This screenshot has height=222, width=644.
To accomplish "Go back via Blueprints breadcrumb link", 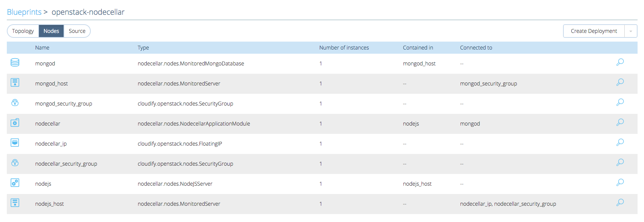I will pyautogui.click(x=24, y=12).
